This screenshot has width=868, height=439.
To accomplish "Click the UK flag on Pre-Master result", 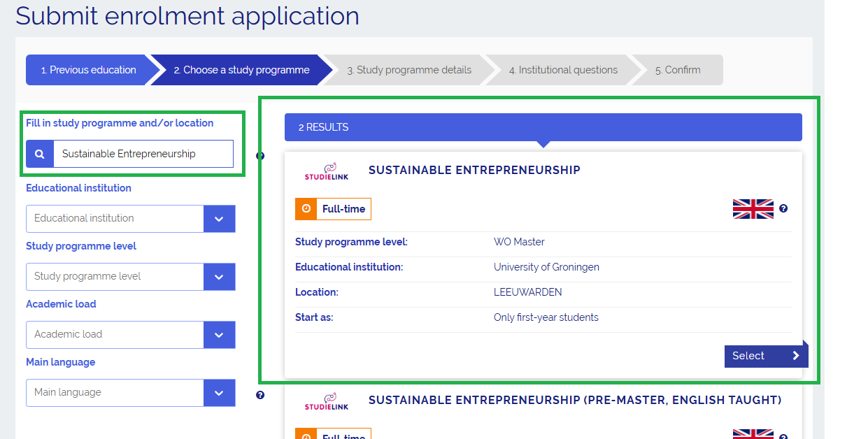I will point(753,434).
